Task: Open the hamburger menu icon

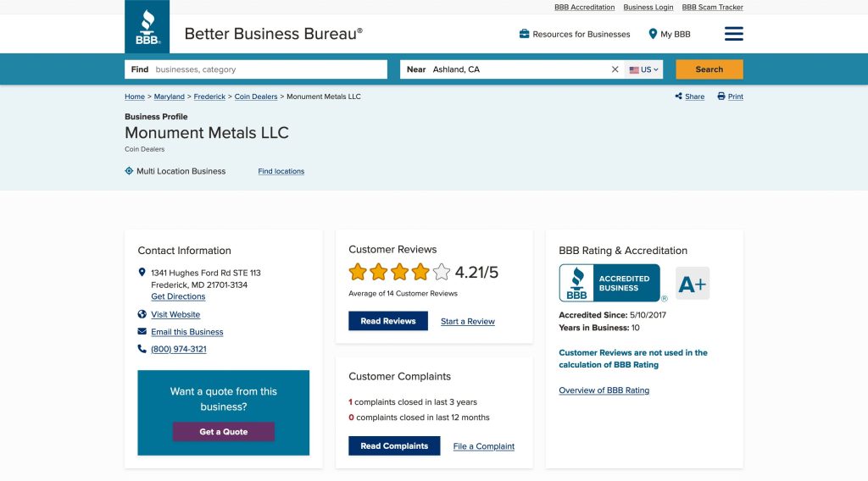Action: (734, 34)
